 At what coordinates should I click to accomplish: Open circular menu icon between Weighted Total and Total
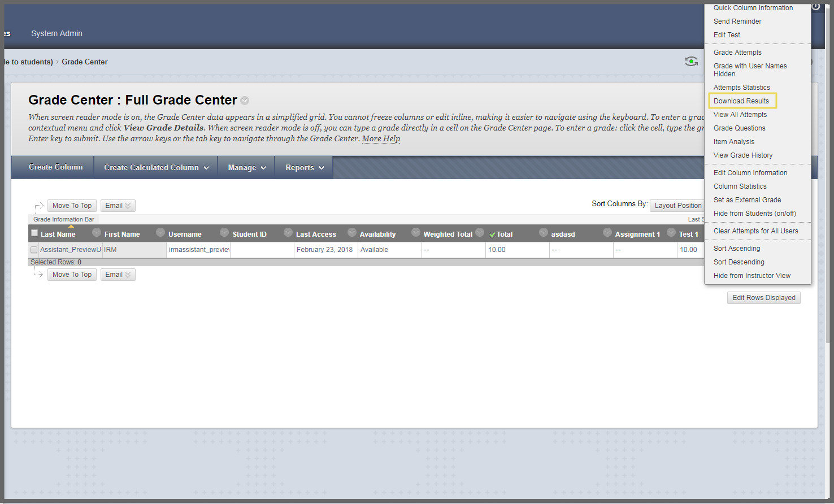[480, 233]
